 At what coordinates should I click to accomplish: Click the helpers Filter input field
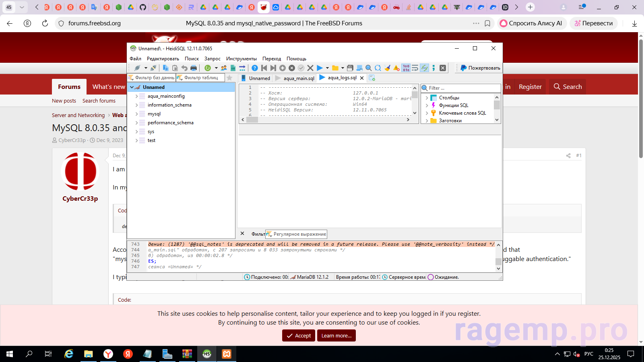[x=463, y=88]
